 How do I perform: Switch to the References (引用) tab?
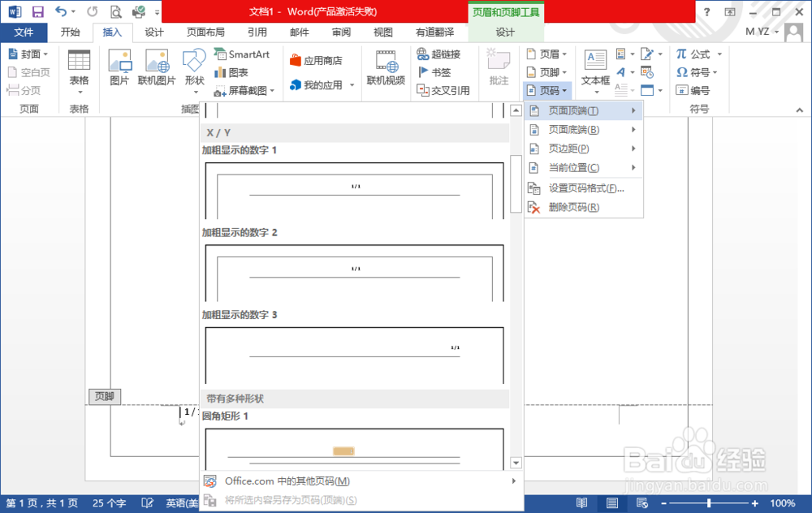tap(257, 32)
